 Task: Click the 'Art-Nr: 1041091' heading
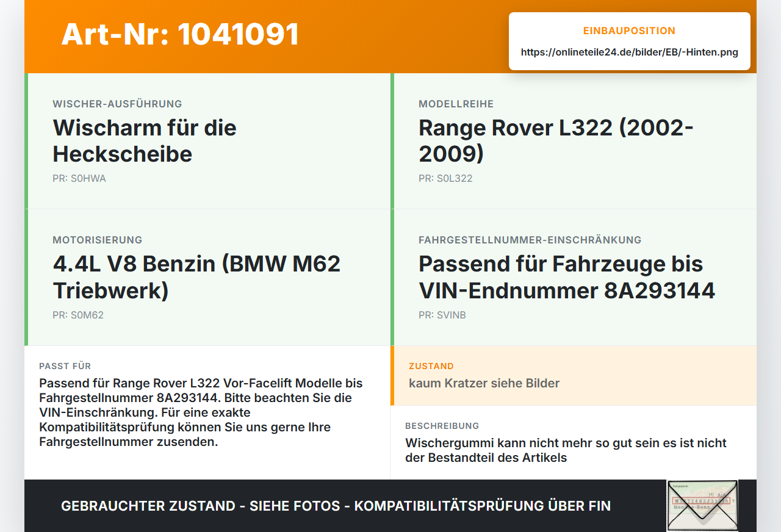[x=180, y=34]
